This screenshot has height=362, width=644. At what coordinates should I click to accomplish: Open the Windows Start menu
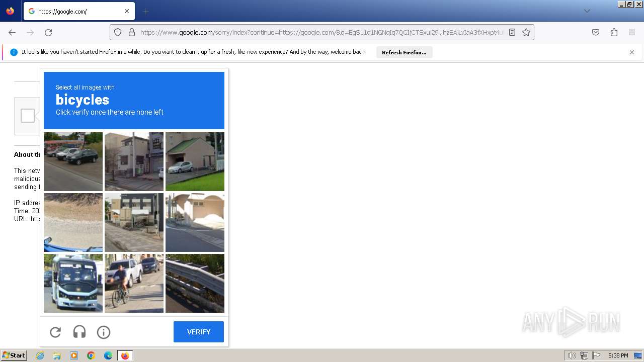click(x=14, y=355)
